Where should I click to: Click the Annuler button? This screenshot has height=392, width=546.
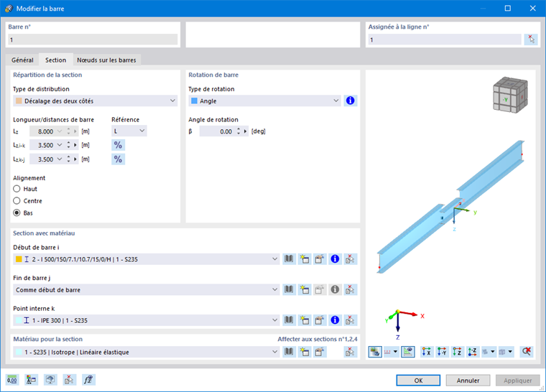tap(468, 381)
